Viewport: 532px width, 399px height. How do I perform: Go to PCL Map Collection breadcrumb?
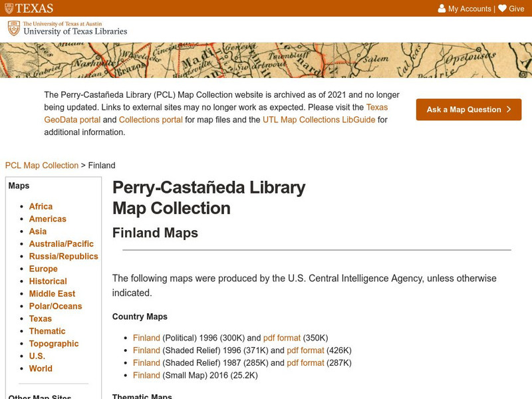tap(41, 166)
